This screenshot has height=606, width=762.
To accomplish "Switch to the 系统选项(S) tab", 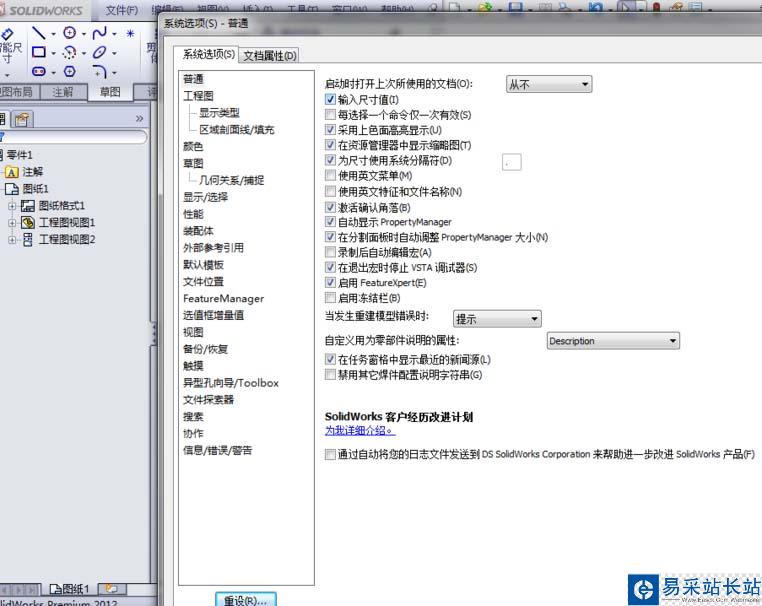I will tap(208, 54).
